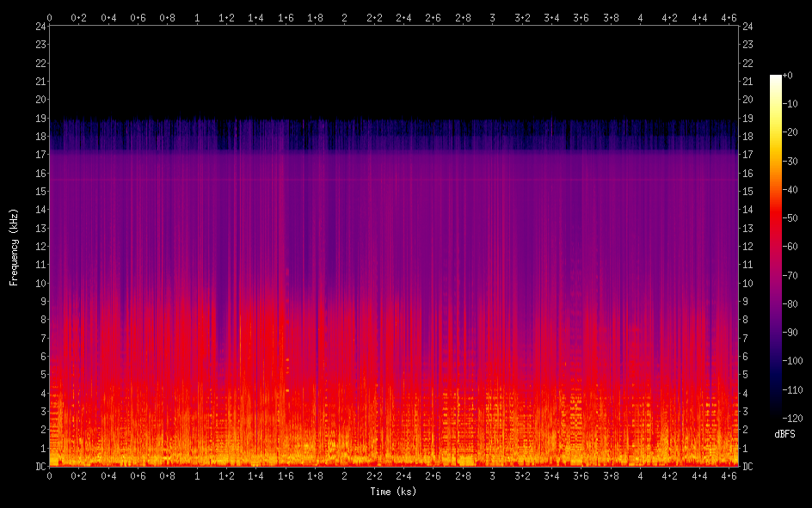This screenshot has width=812, height=508.
Task: Click the 2 ks tick on bottom time axis
Action: (x=345, y=475)
